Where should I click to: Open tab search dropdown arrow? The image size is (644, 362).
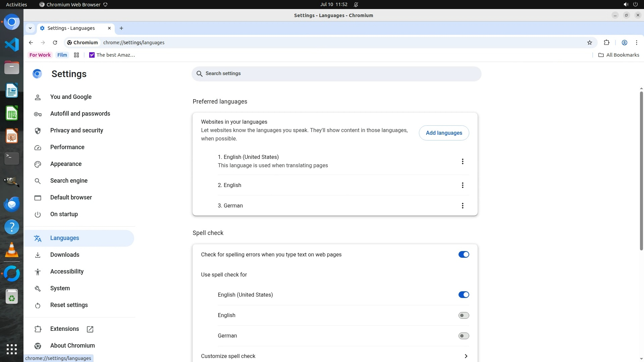pos(30,28)
